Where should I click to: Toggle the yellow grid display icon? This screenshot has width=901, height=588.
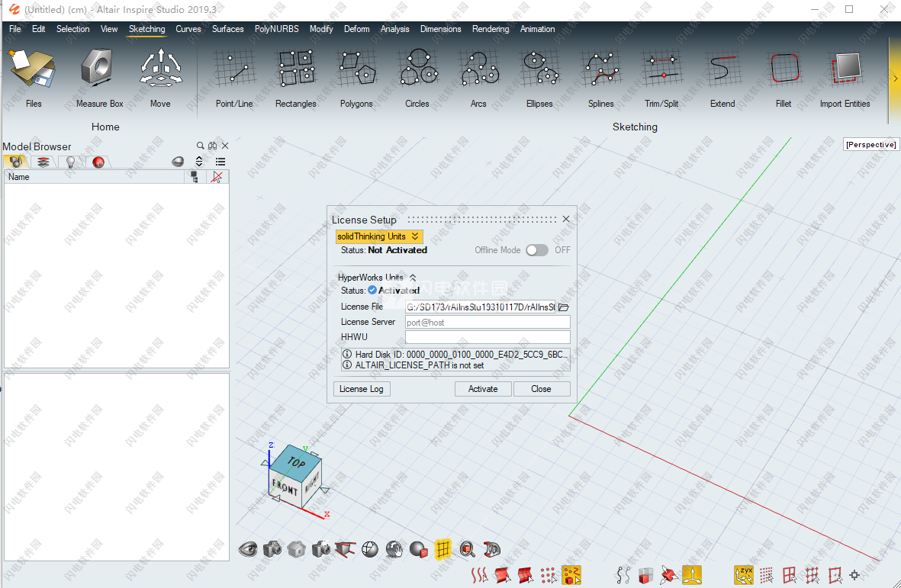[x=442, y=550]
